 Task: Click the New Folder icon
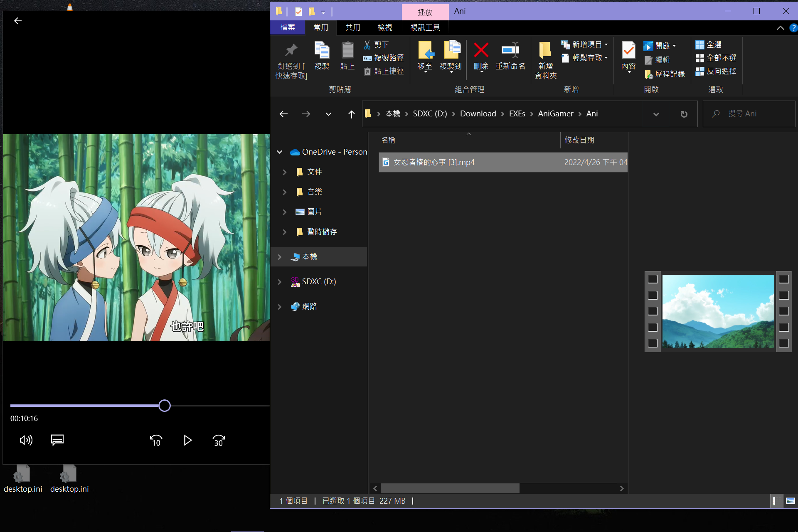click(x=545, y=51)
